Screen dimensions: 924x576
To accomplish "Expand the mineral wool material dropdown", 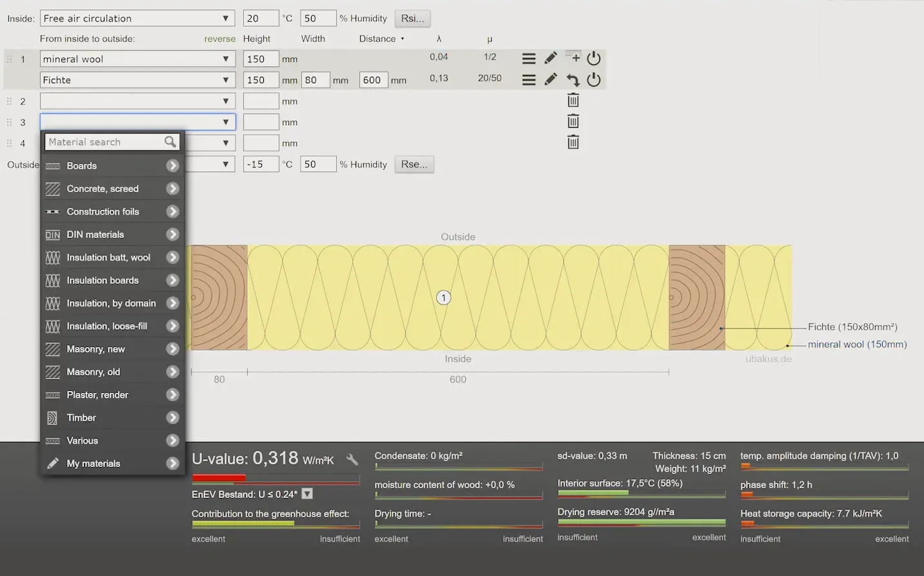I will [x=137, y=59].
